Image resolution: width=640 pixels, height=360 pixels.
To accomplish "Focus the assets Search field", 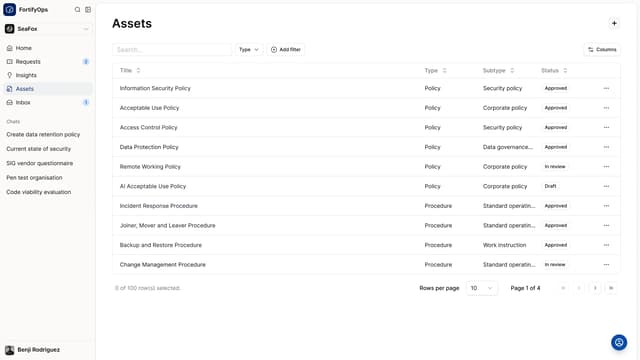I will (172, 49).
